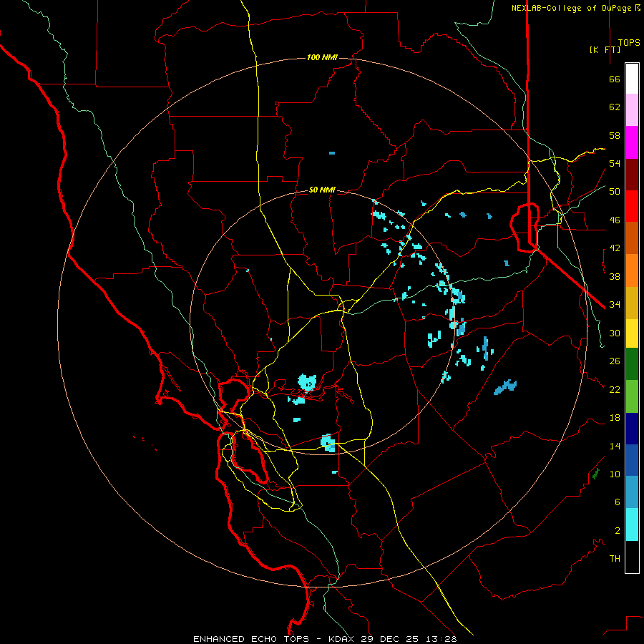Click the light steel blue legend swatch
This screenshot has width=644, height=644.
632,492
